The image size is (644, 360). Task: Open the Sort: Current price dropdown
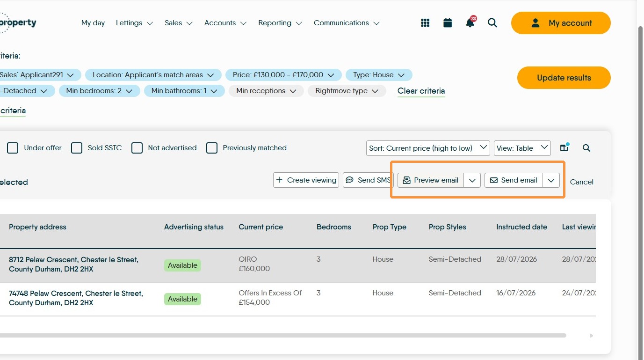(x=428, y=148)
